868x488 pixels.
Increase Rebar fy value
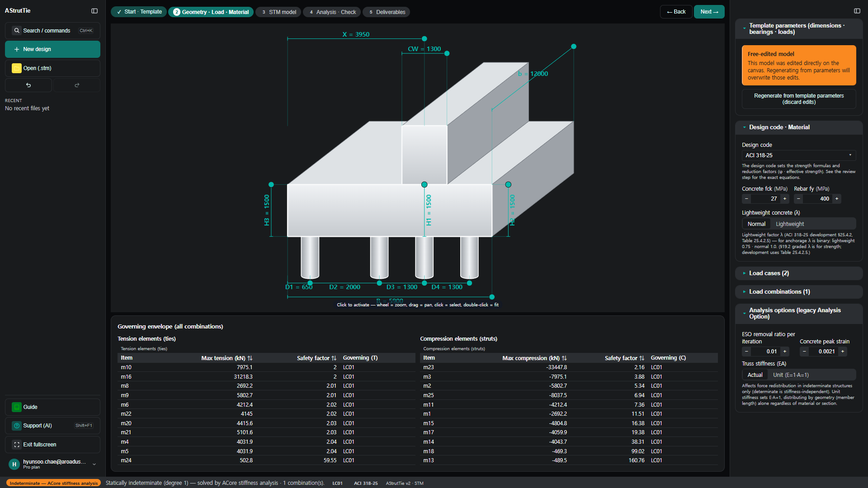837,199
